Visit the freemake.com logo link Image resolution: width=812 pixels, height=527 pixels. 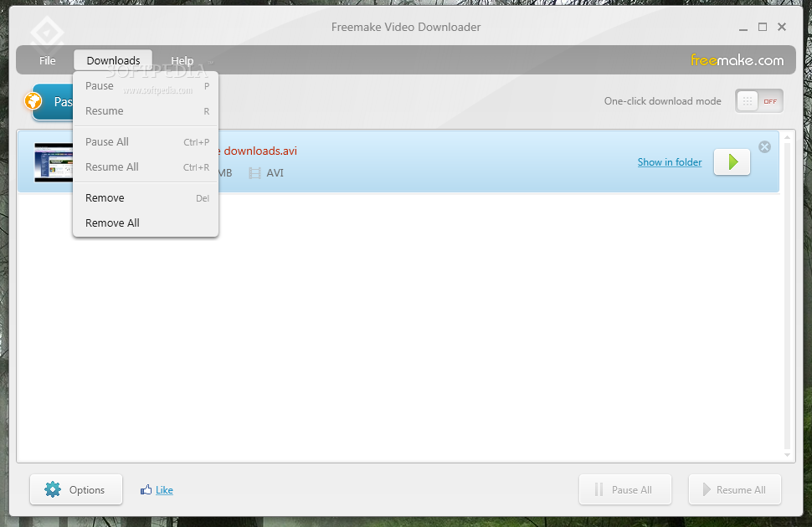pos(737,60)
